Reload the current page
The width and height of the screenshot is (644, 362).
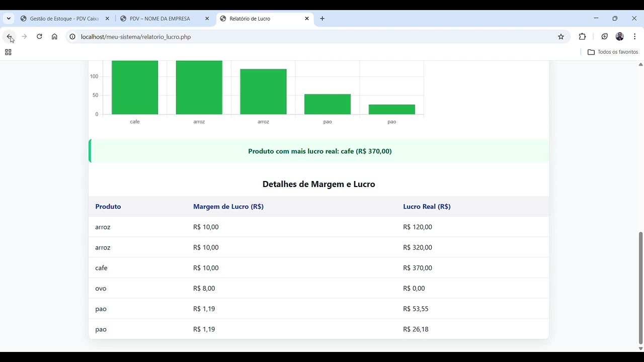tap(39, 37)
